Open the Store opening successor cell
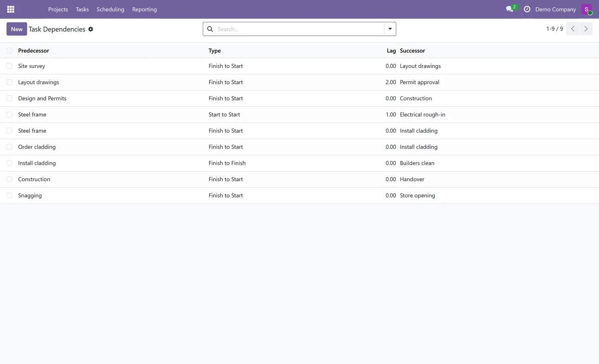 [x=417, y=195]
